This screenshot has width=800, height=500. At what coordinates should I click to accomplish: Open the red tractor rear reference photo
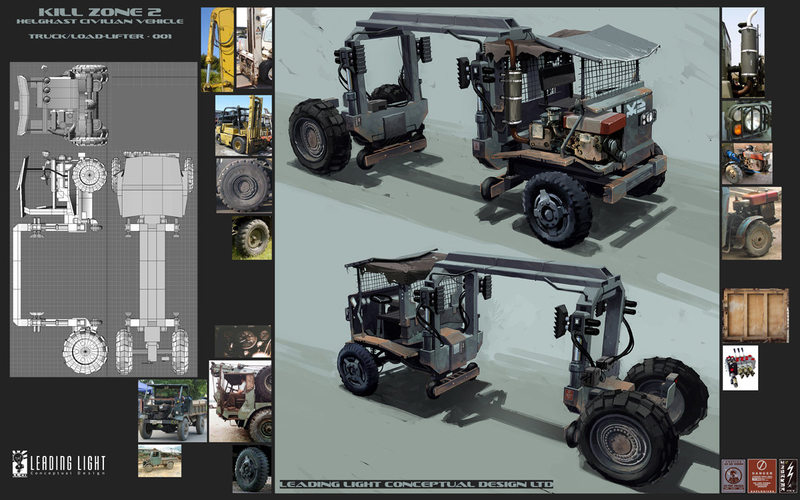pyautogui.click(x=752, y=223)
